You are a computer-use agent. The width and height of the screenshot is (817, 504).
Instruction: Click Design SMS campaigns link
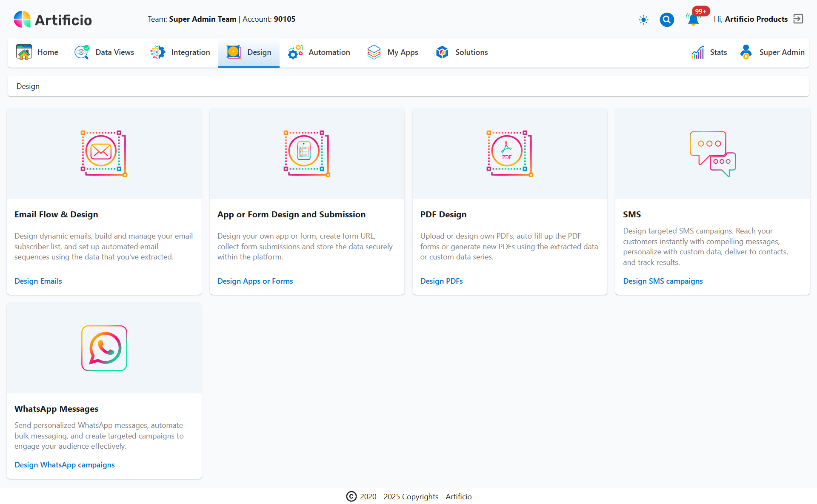(x=663, y=281)
